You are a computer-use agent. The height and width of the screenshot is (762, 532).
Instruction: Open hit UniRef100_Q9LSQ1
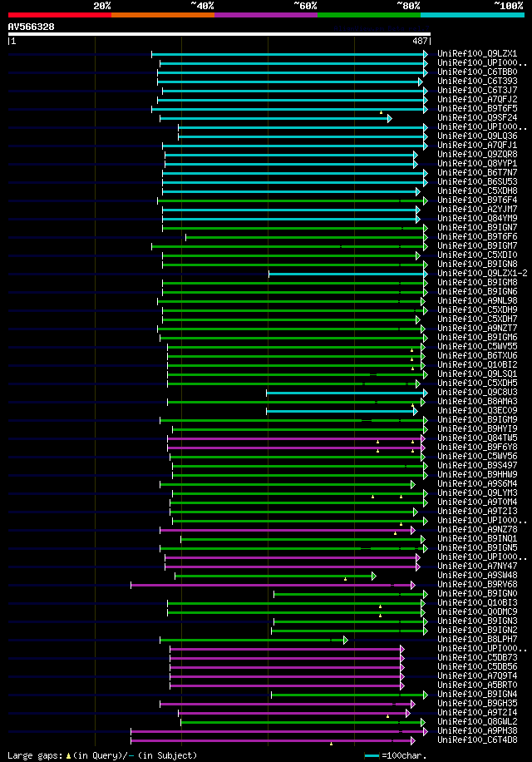pyautogui.click(x=477, y=374)
